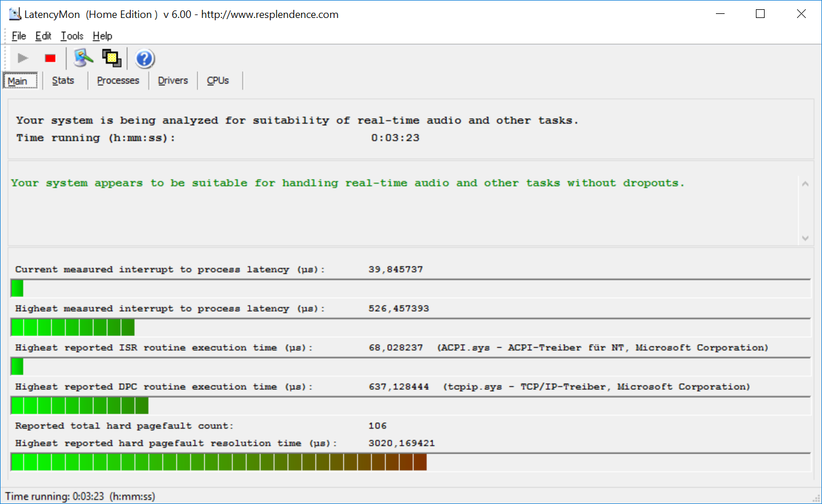Stop the monitor with red square
Screen dimensions: 822x504
click(50, 58)
